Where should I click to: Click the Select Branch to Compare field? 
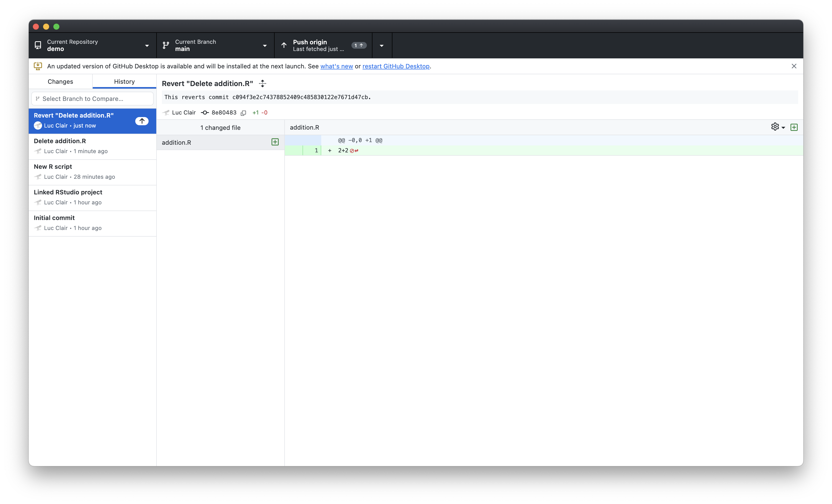tap(92, 99)
